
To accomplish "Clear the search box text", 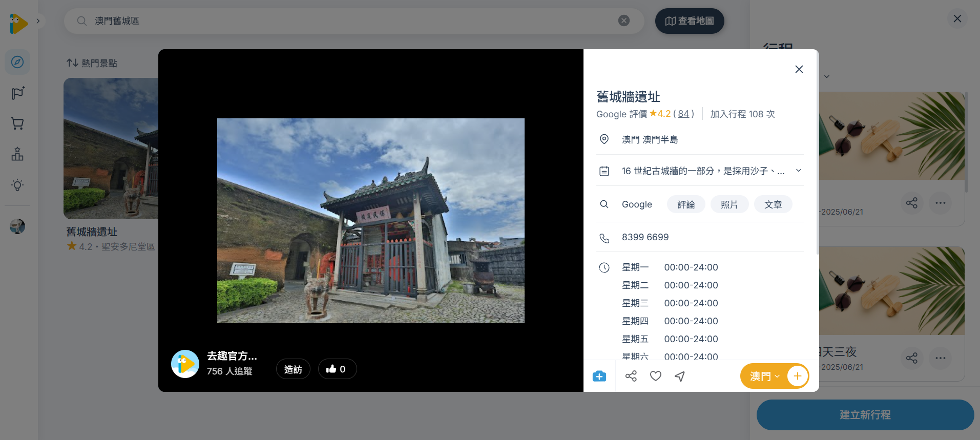I will point(623,20).
